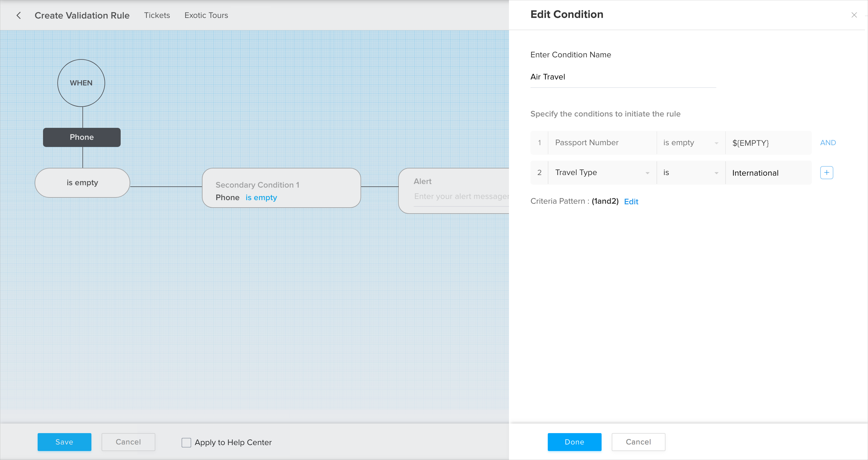868x460 pixels.
Task: Close the Edit Condition panel
Action: click(854, 15)
